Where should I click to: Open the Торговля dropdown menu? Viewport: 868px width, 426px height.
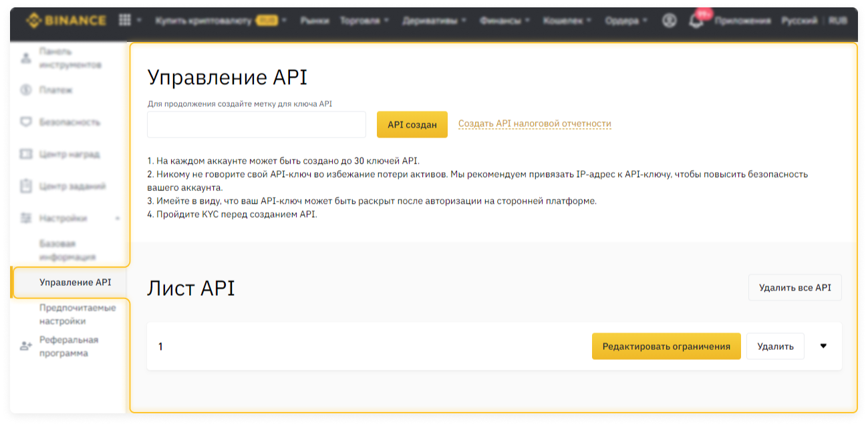pos(364,21)
